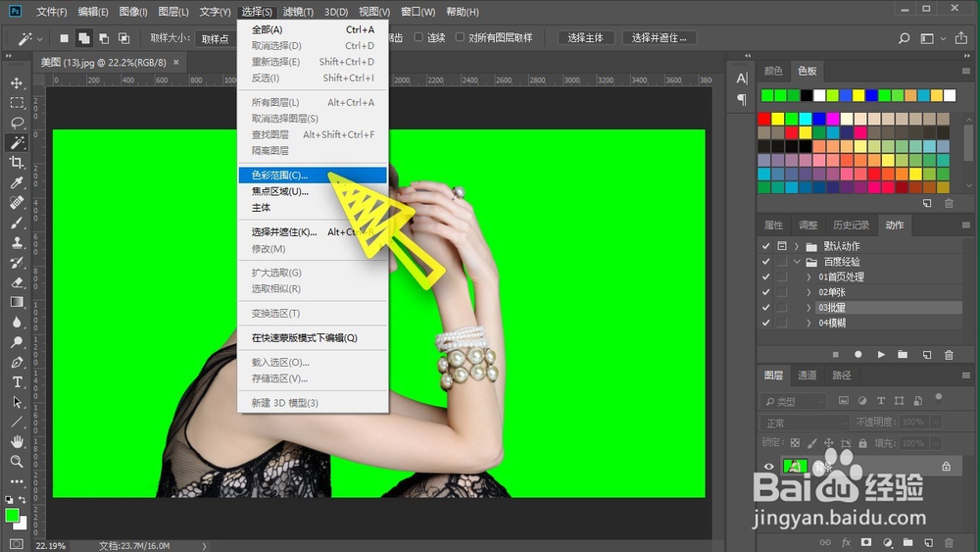Open the 滤镜(T) menu
Viewport: 980px width, 552px height.
coord(298,12)
